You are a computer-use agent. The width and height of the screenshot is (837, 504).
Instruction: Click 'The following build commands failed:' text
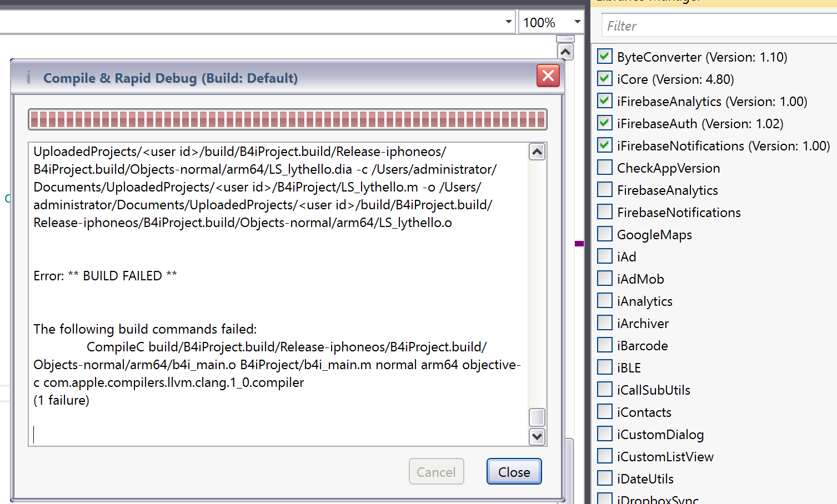[145, 329]
